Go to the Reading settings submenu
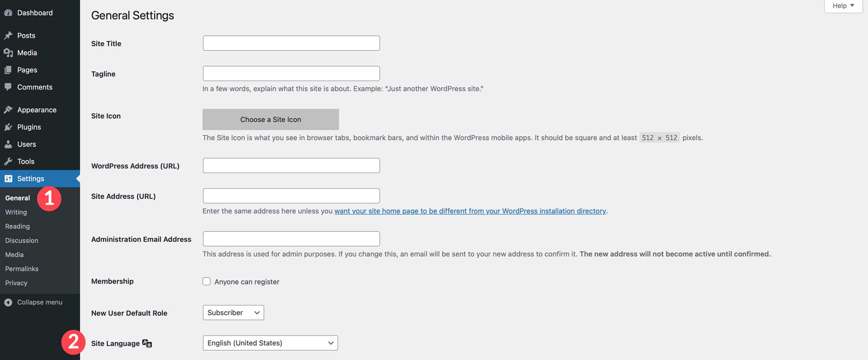The image size is (868, 360). click(17, 227)
